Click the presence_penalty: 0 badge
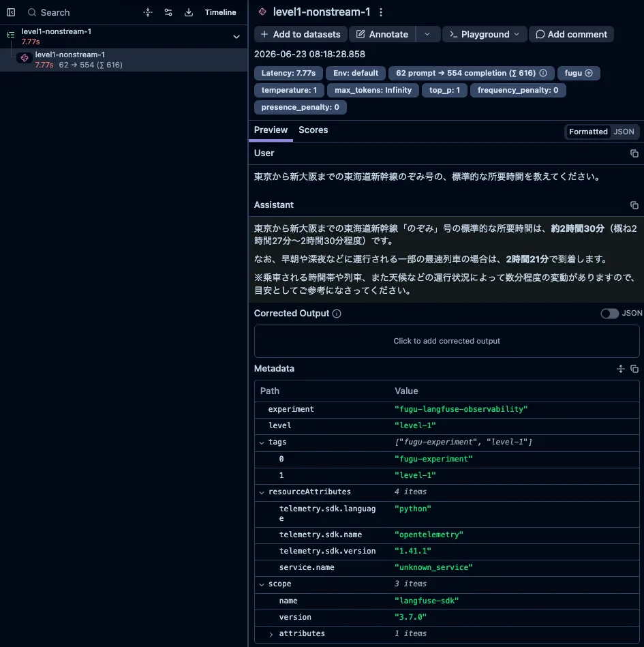The width and height of the screenshot is (644, 647). tap(300, 107)
